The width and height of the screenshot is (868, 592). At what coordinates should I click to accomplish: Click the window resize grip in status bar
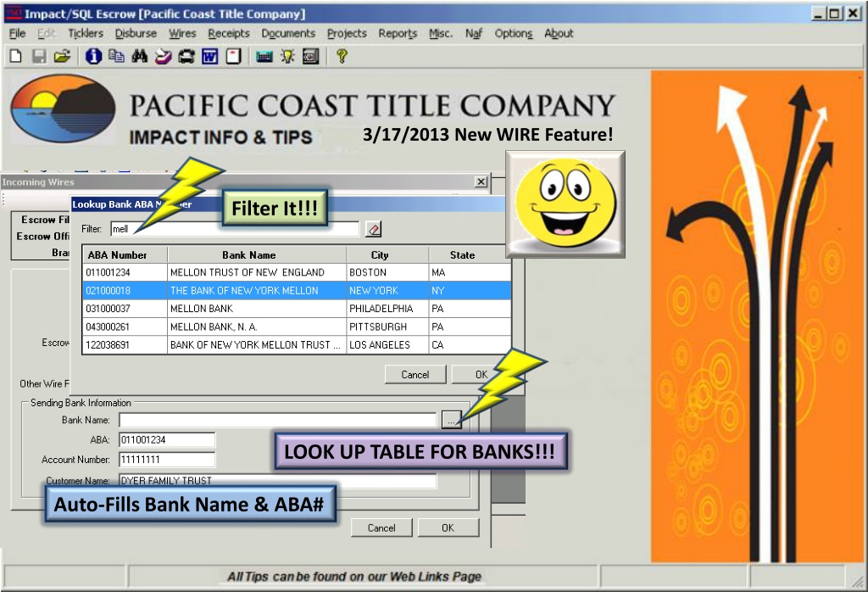click(x=858, y=582)
